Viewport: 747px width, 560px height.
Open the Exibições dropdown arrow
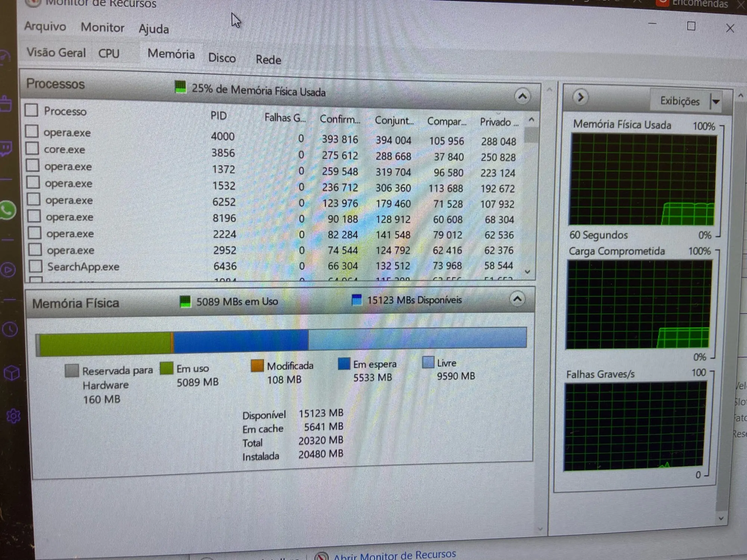click(x=716, y=102)
